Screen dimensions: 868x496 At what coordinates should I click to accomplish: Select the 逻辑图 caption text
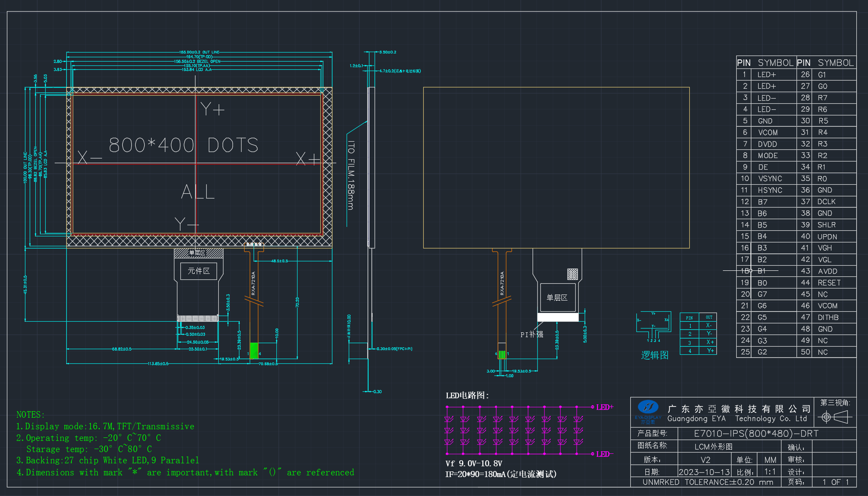click(654, 355)
